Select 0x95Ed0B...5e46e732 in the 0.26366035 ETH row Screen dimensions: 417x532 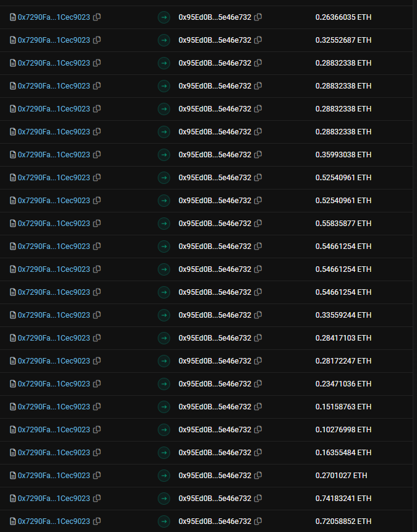click(215, 17)
